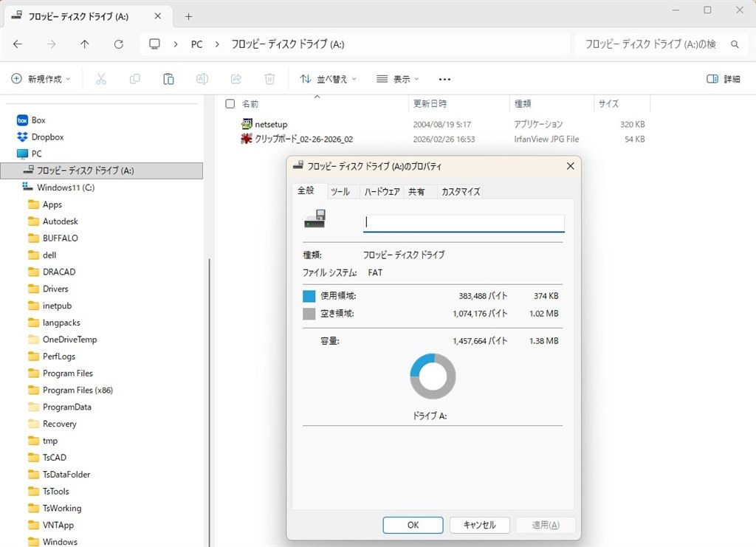
Task: Toggle the 詳細 details pane button
Action: [724, 79]
